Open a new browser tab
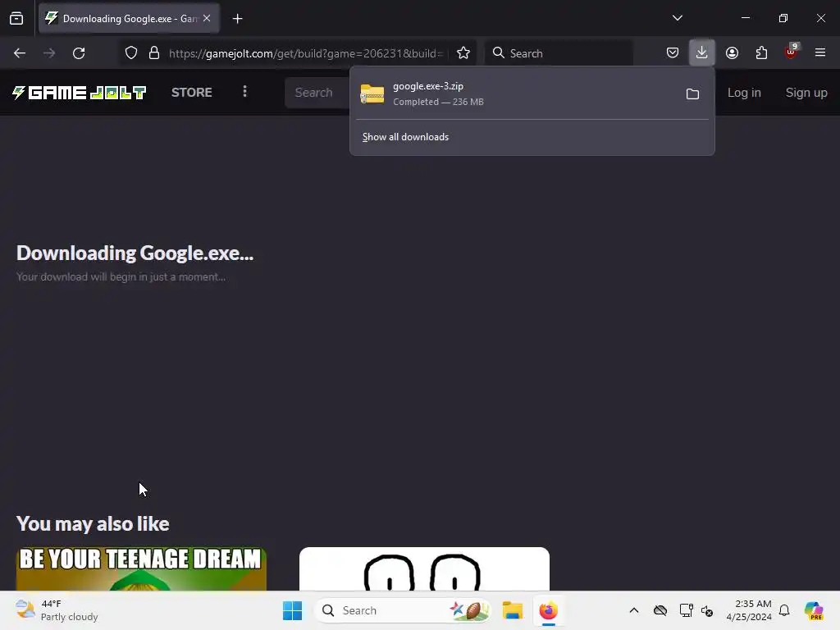This screenshot has width=840, height=630. click(x=237, y=19)
